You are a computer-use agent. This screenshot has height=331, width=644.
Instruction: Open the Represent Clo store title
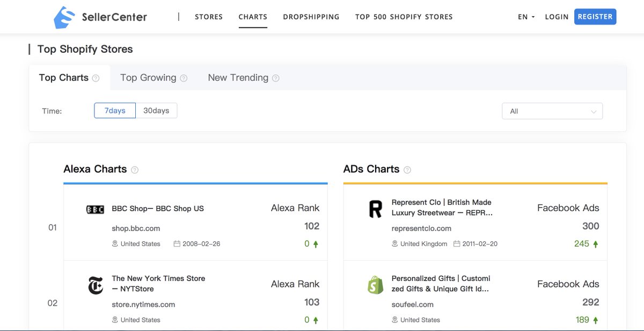442,207
